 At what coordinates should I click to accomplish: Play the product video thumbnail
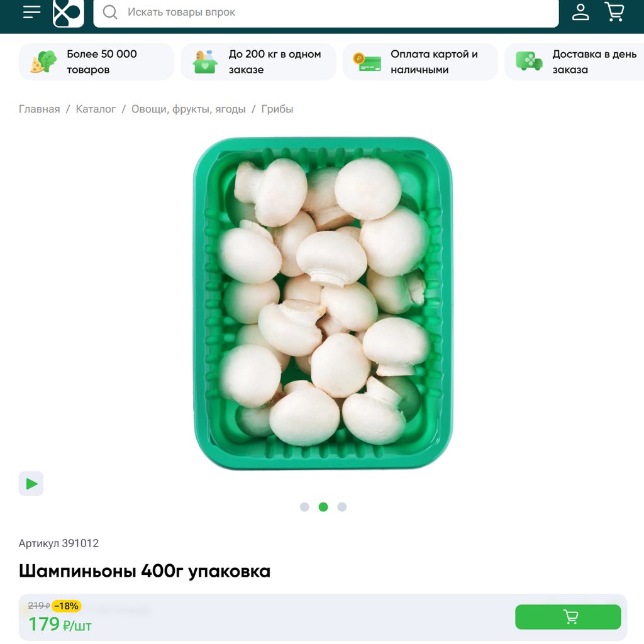tap(31, 484)
